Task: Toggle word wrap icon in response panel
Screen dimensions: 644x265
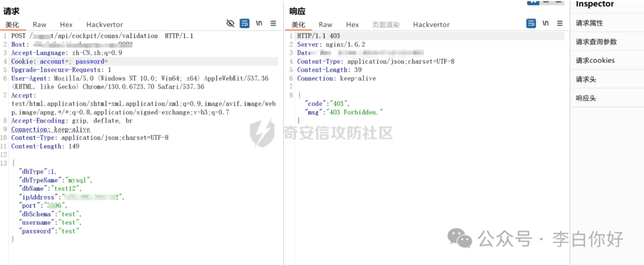Action: coord(531,23)
